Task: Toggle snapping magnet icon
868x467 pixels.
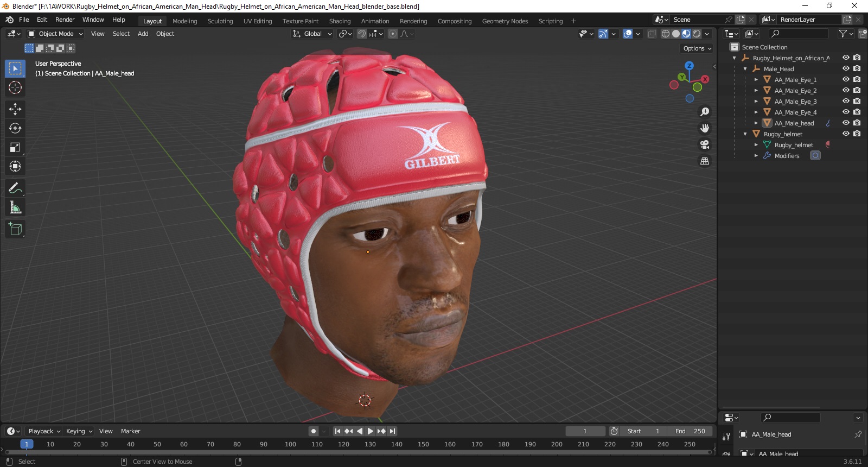Action: point(362,34)
